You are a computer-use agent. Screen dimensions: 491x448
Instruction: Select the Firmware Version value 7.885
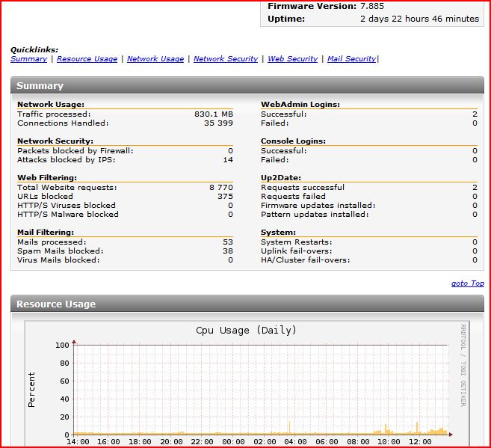click(371, 6)
